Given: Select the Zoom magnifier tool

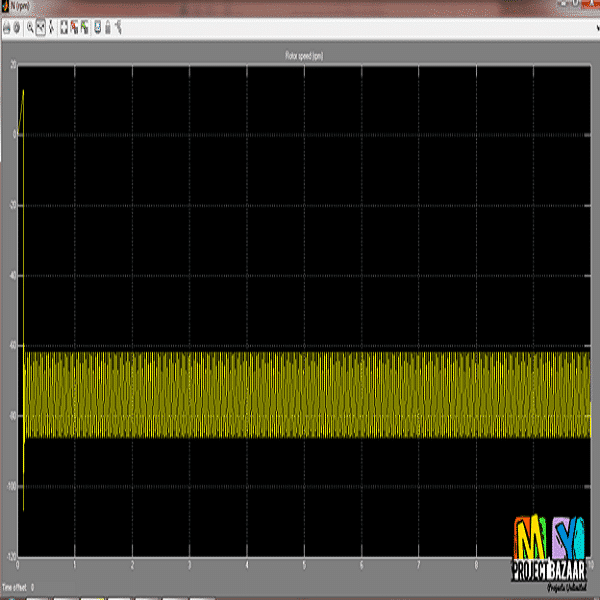Looking at the screenshot, I should [x=30, y=28].
